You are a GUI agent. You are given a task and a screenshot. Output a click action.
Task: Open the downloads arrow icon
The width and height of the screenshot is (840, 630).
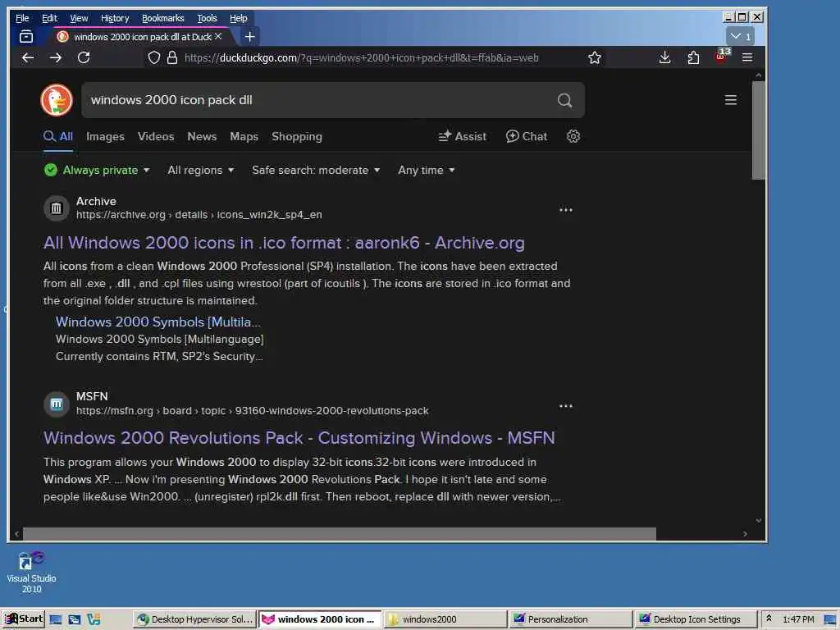664,58
